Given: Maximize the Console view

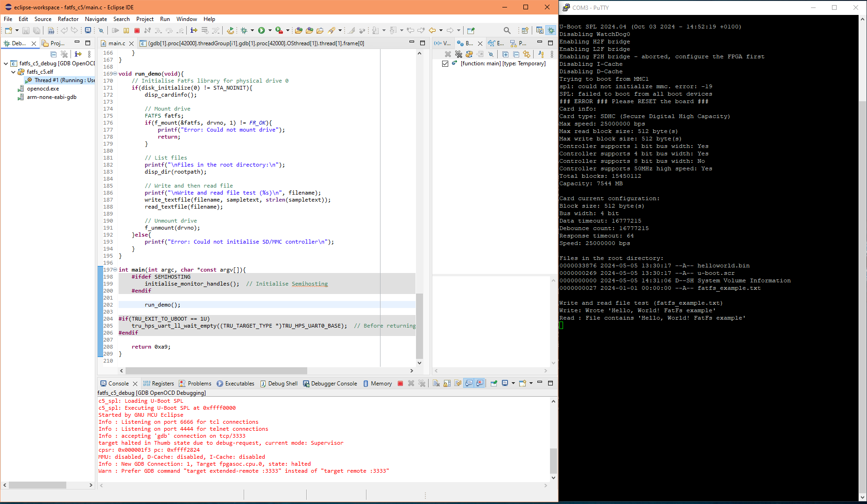Looking at the screenshot, I should coord(550,383).
